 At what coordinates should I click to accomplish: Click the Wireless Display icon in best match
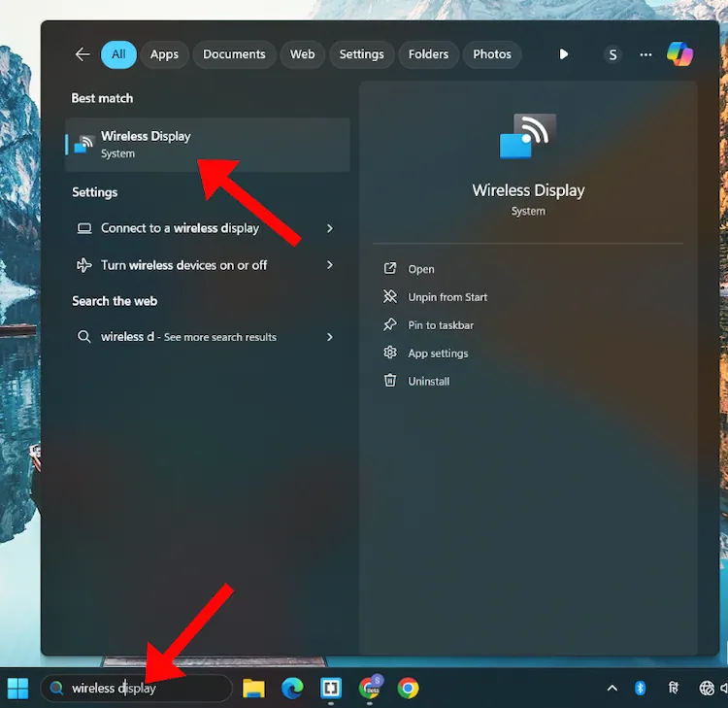(85, 145)
